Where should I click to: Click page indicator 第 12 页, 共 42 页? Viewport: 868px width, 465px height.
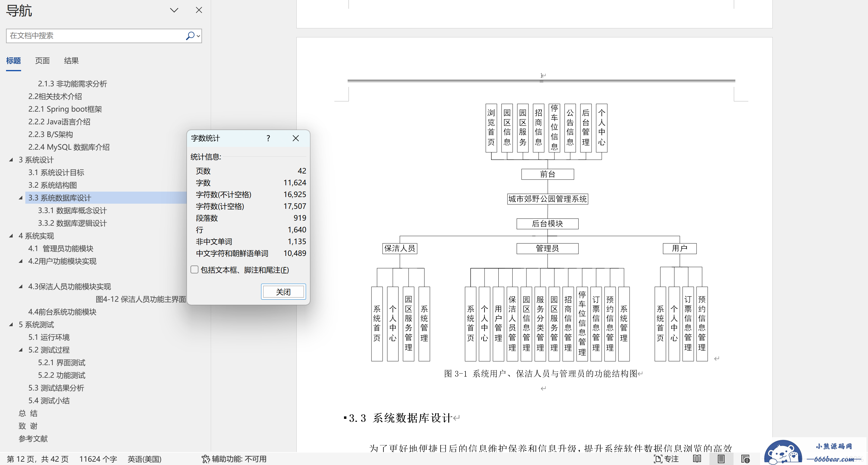[37, 459]
